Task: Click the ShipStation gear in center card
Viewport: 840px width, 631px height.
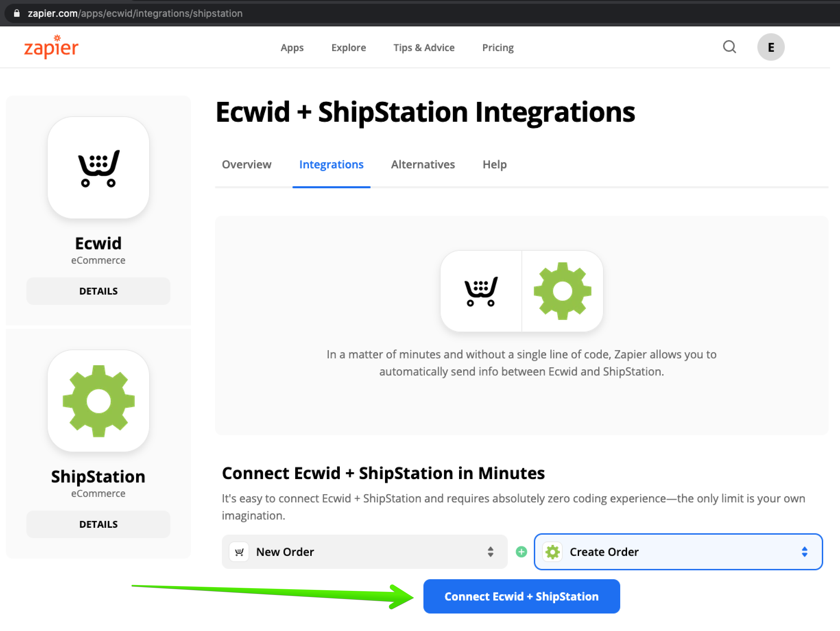Action: [x=562, y=291]
